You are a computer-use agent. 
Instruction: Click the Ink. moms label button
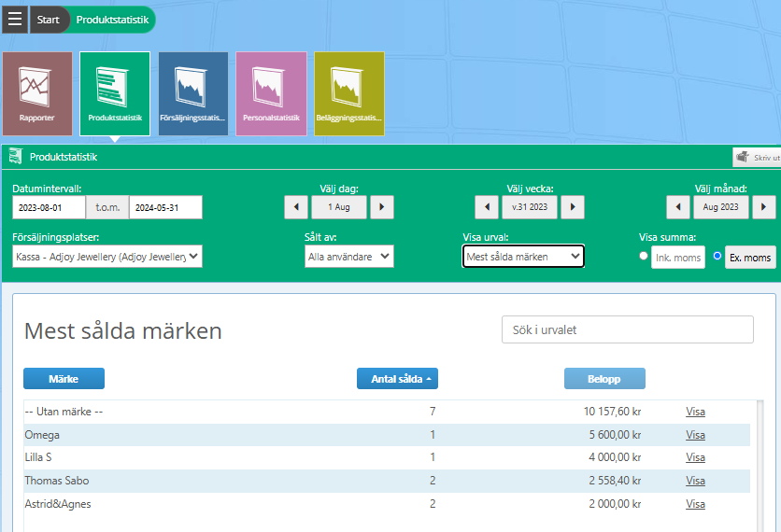coord(678,258)
